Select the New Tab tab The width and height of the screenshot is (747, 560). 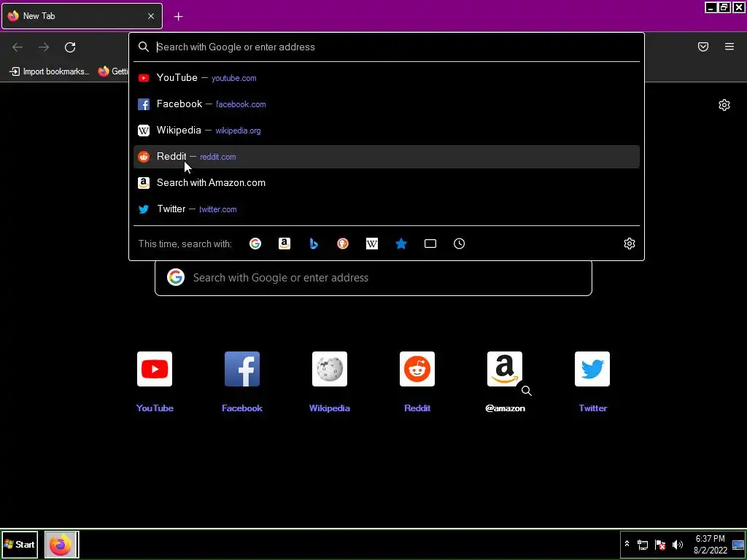[82, 16]
